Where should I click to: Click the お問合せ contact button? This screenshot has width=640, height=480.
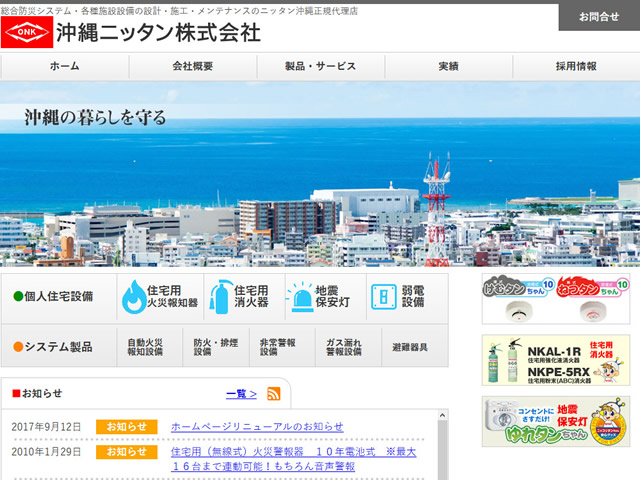point(599,17)
